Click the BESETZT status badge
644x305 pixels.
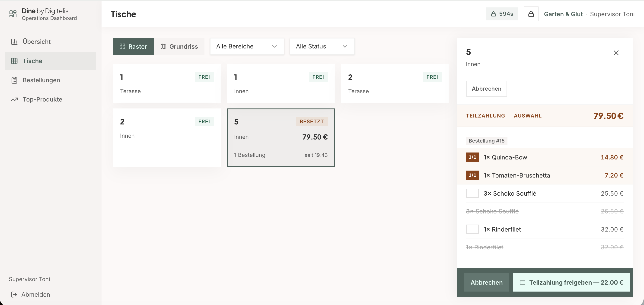[312, 121]
